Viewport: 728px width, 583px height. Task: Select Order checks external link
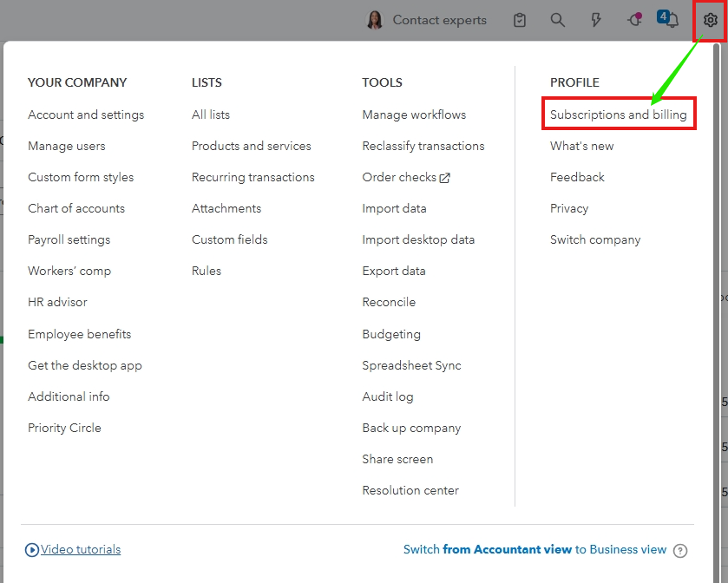[x=405, y=177]
